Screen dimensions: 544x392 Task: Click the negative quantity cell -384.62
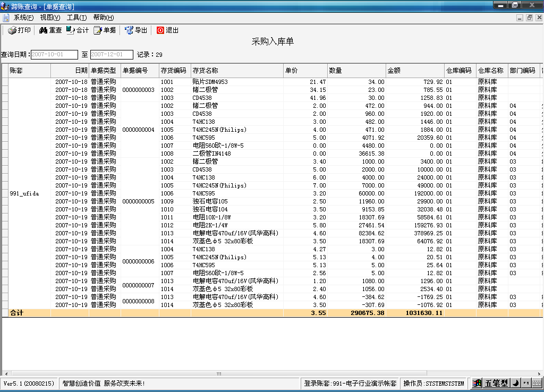pos(356,297)
